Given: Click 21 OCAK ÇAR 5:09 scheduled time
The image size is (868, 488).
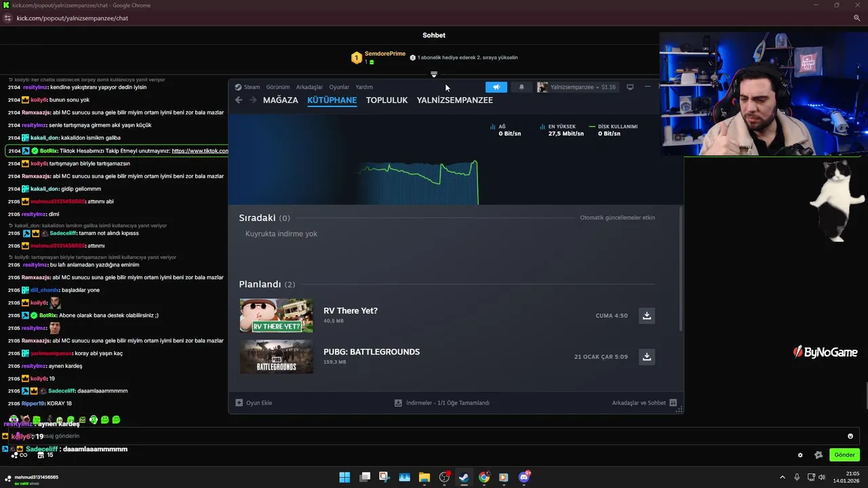Looking at the screenshot, I should tap(601, 357).
